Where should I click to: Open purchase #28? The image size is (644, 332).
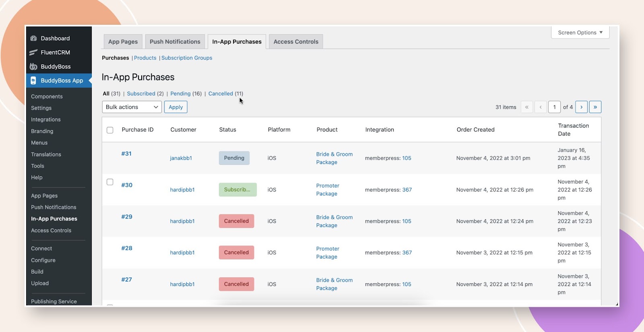[x=127, y=248]
